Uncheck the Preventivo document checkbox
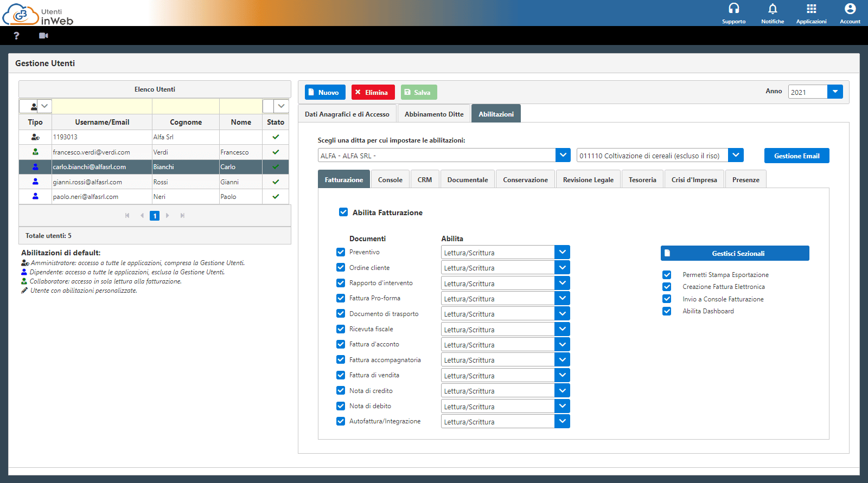Screen dimensions: 868x483 341,252
